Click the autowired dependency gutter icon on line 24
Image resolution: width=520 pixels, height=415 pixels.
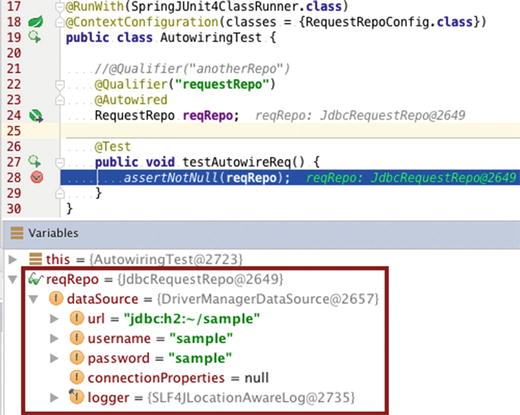36,116
